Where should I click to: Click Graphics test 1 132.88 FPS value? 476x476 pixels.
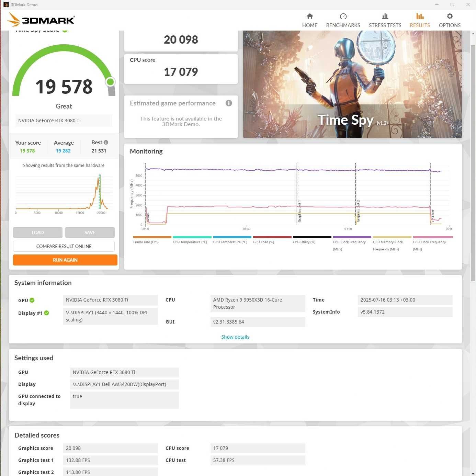111,460
